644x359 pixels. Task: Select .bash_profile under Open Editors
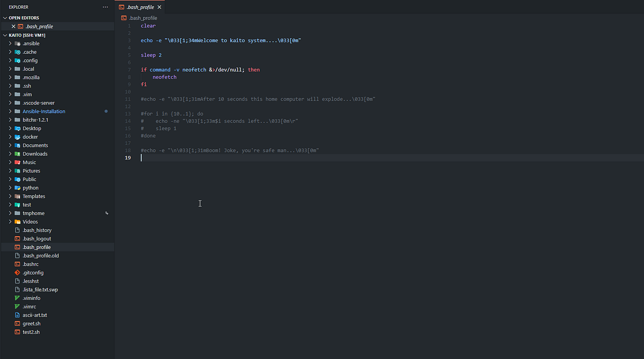(38, 26)
